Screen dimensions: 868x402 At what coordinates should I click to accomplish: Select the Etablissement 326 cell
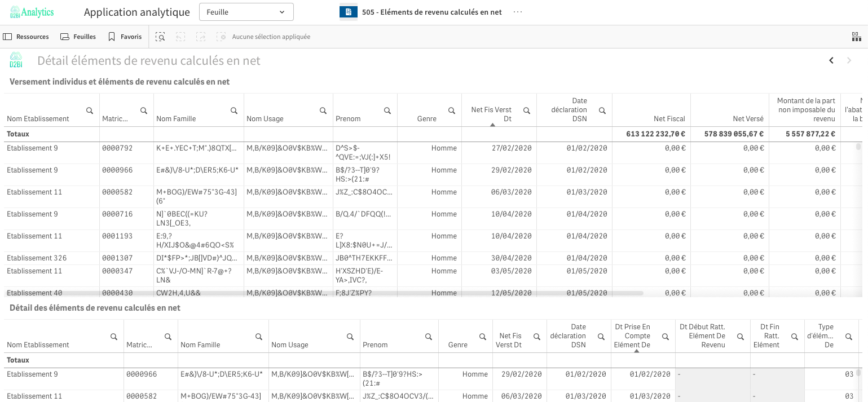click(x=37, y=258)
